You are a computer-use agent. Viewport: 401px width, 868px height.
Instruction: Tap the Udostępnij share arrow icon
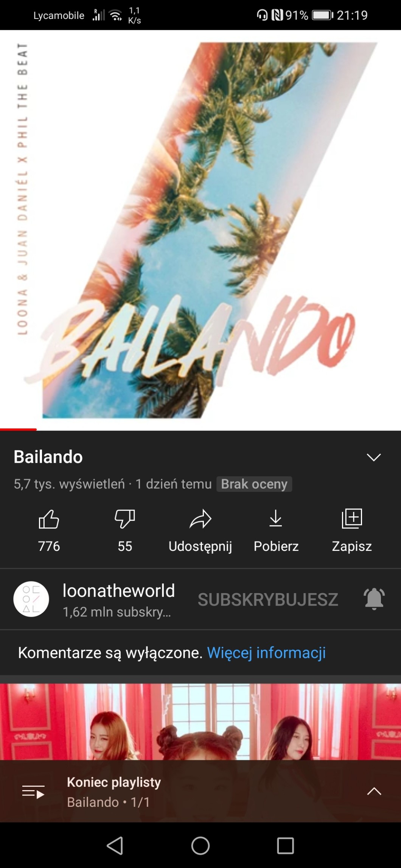point(200,519)
